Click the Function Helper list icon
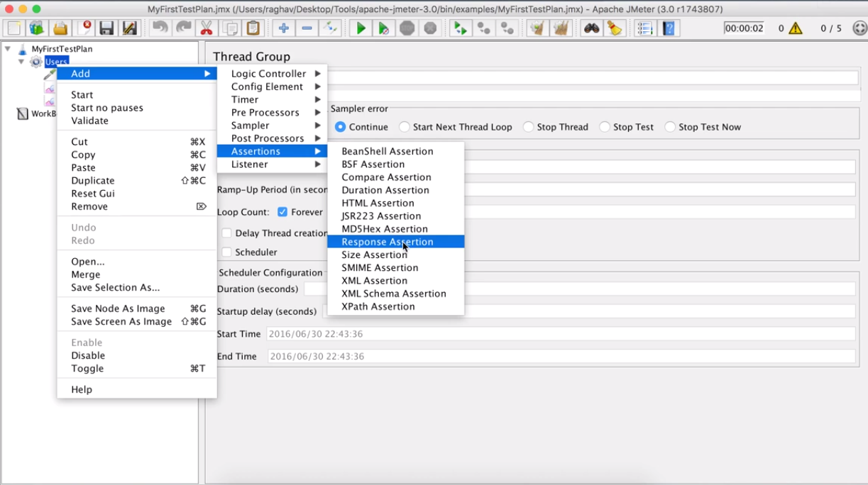 [x=644, y=28]
